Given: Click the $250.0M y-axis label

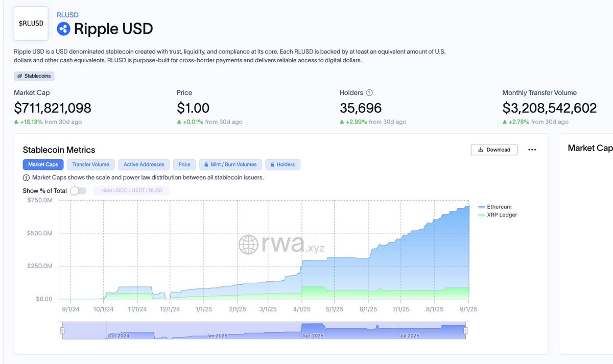Looking at the screenshot, I should (40, 266).
